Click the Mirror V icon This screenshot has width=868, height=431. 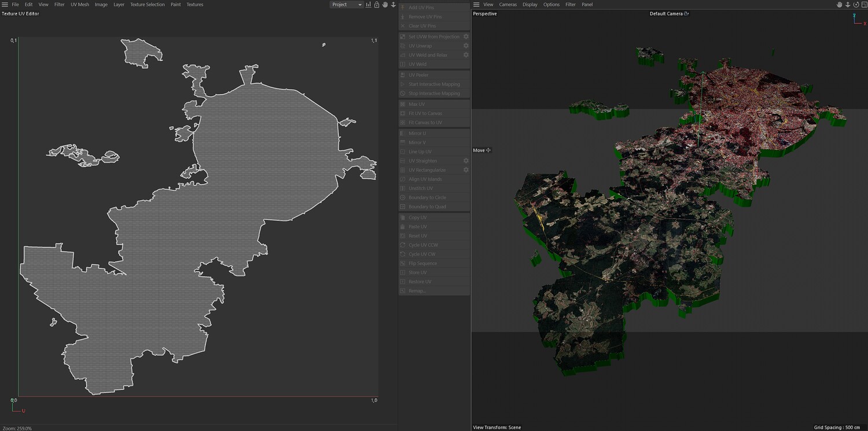403,142
